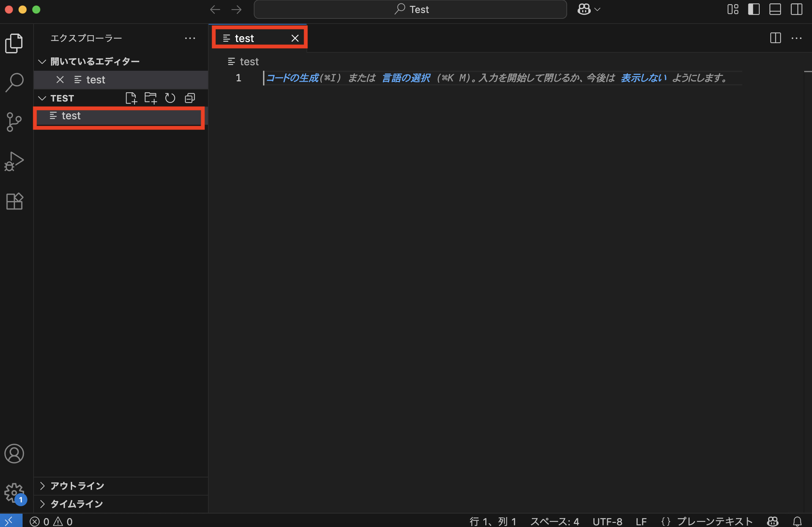Refresh the explorer file tree
The width and height of the screenshot is (812, 527).
click(170, 98)
